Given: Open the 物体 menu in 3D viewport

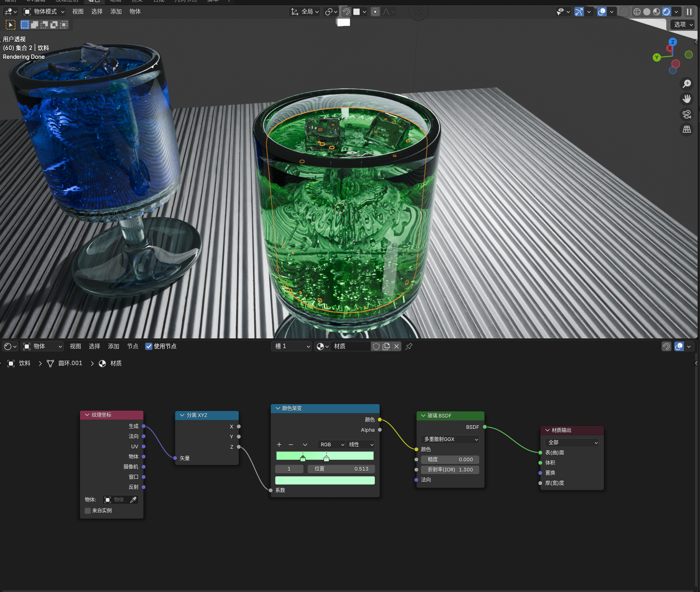Looking at the screenshot, I should pos(135,12).
